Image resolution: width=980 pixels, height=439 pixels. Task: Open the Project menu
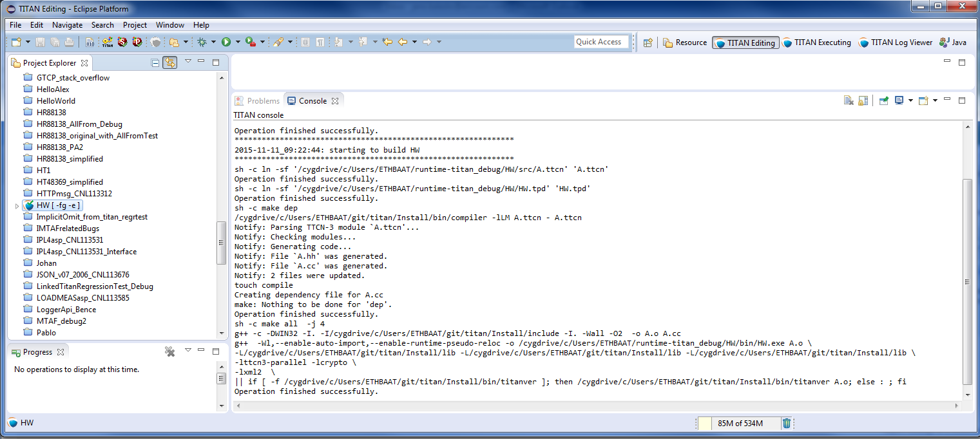135,25
